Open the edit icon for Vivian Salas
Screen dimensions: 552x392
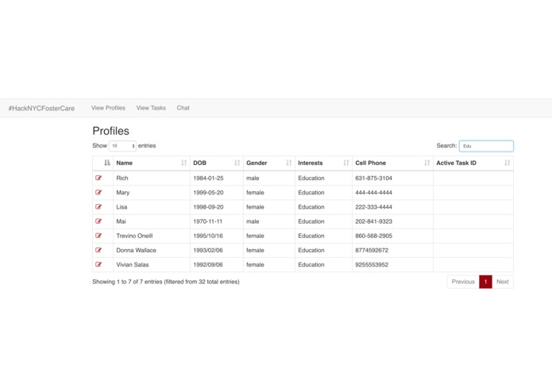point(98,264)
